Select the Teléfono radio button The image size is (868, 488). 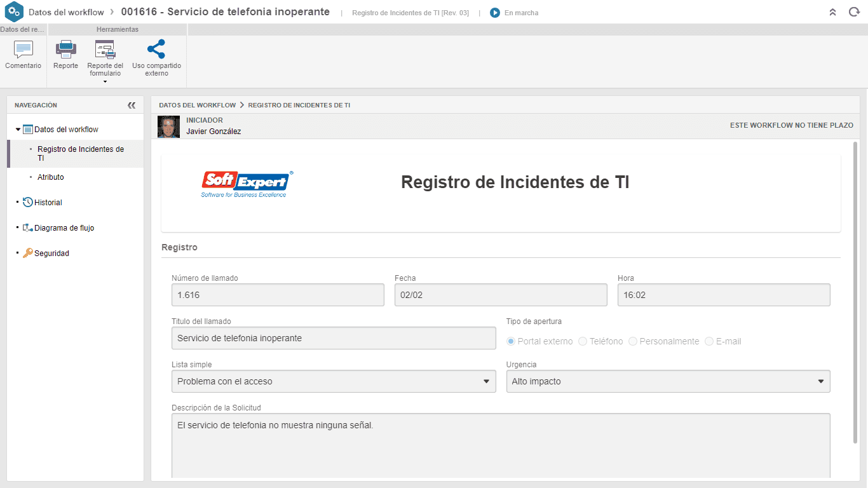(x=583, y=341)
